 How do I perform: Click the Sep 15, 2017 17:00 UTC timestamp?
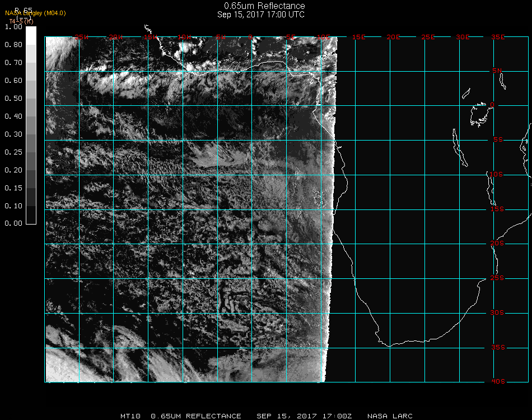261,15
